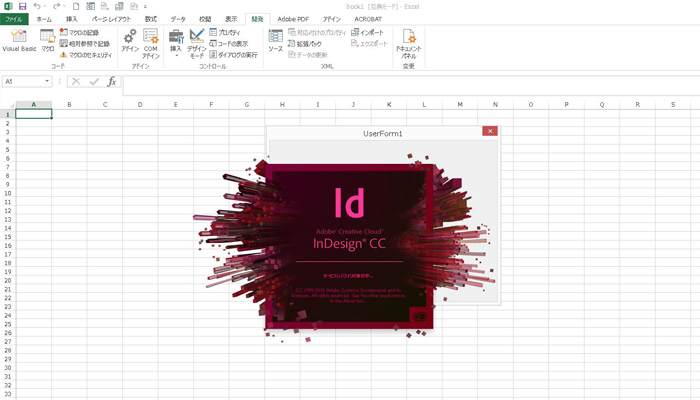
Task: Click XML Import (インポート)
Action: [x=367, y=33]
